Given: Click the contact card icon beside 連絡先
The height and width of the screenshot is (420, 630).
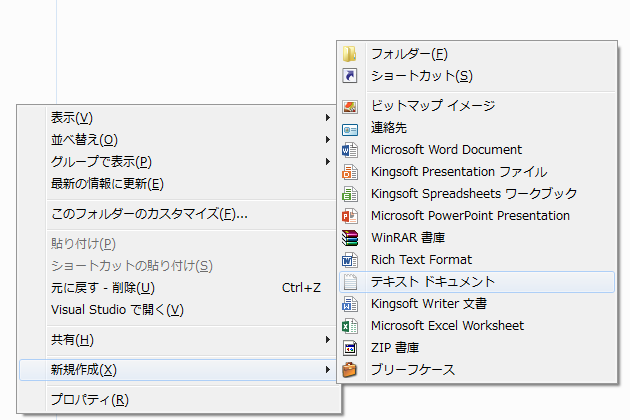Looking at the screenshot, I should click(x=350, y=129).
